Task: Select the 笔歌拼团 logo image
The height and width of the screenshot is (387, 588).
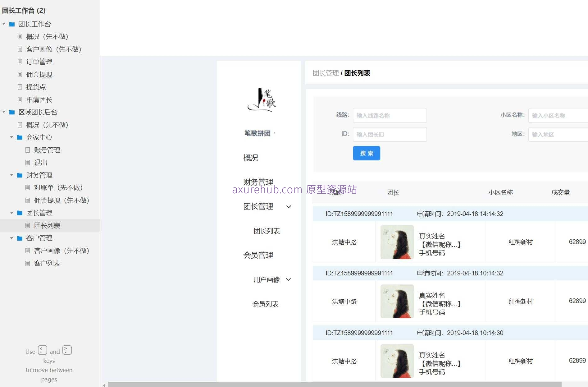Action: click(262, 100)
